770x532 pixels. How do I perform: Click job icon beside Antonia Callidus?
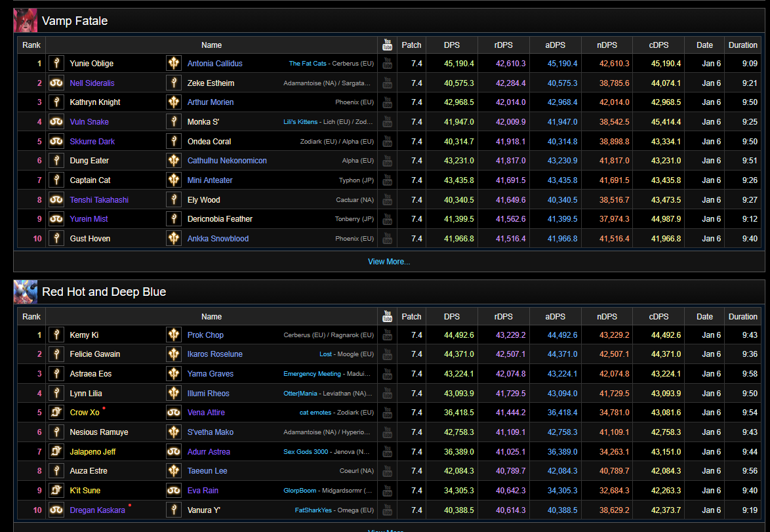[174, 64]
